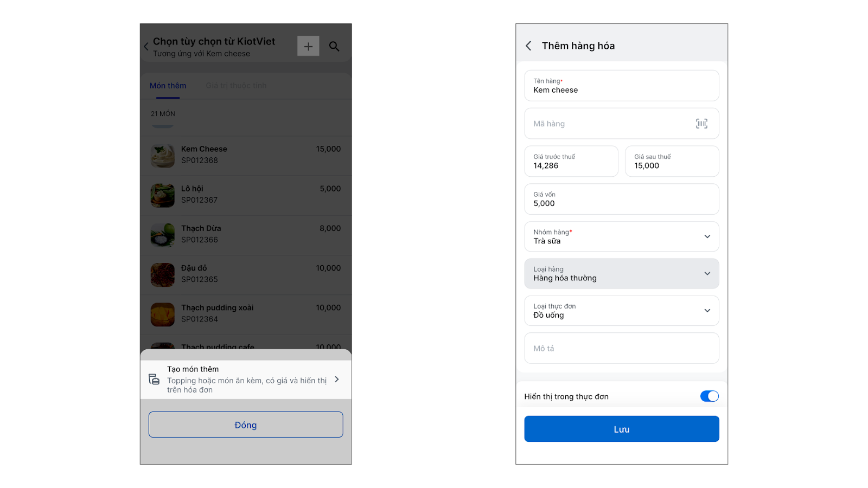Open the Kem Cheese product thumbnail
Image resolution: width=868 pixels, height=488 pixels.
(162, 156)
